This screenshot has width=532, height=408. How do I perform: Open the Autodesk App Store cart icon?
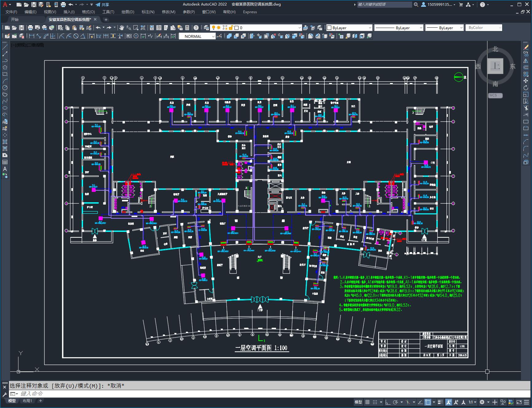[x=461, y=5]
